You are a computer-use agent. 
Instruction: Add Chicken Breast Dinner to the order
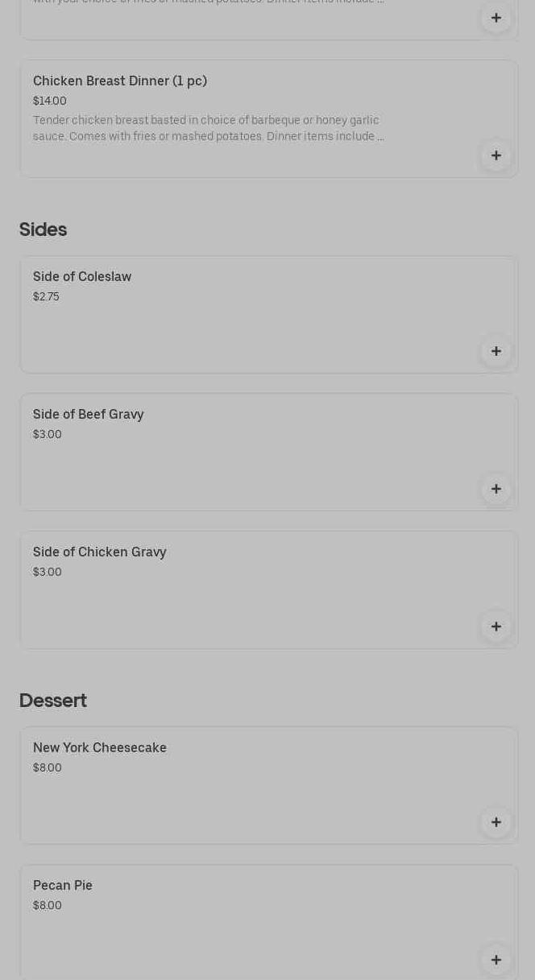pos(496,155)
